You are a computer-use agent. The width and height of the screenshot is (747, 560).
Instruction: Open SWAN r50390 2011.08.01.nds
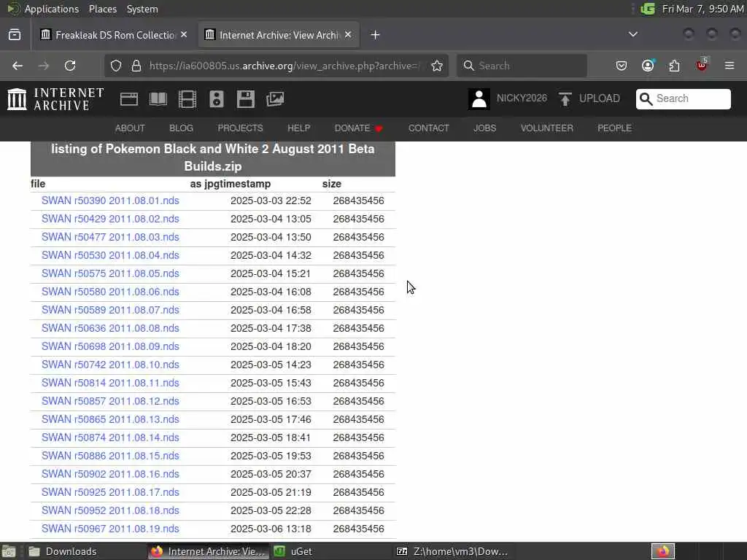coord(110,201)
